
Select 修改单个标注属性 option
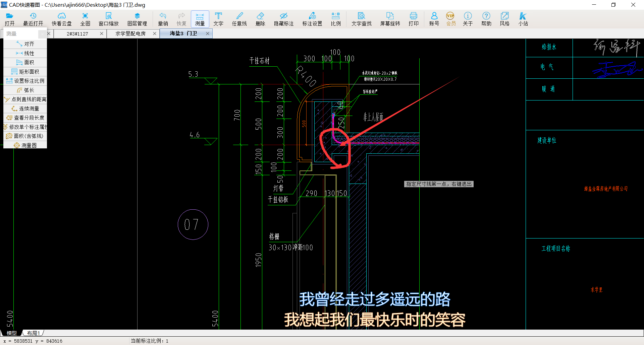click(25, 127)
